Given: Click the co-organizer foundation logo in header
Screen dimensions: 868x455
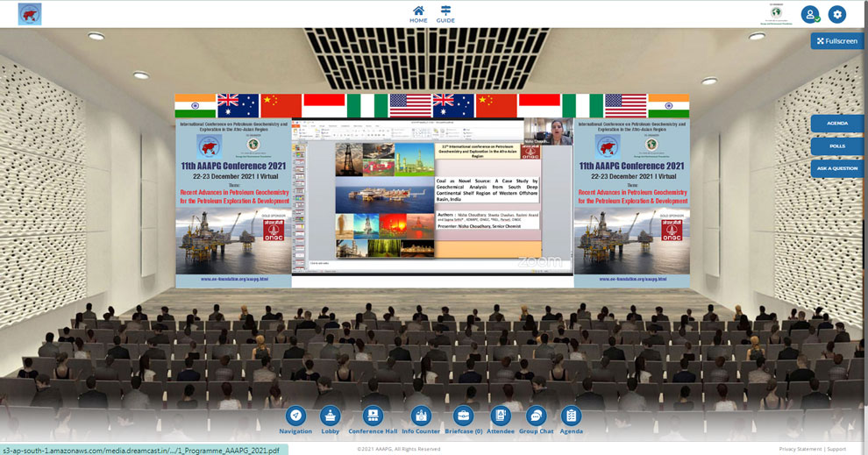Looking at the screenshot, I should [x=776, y=15].
